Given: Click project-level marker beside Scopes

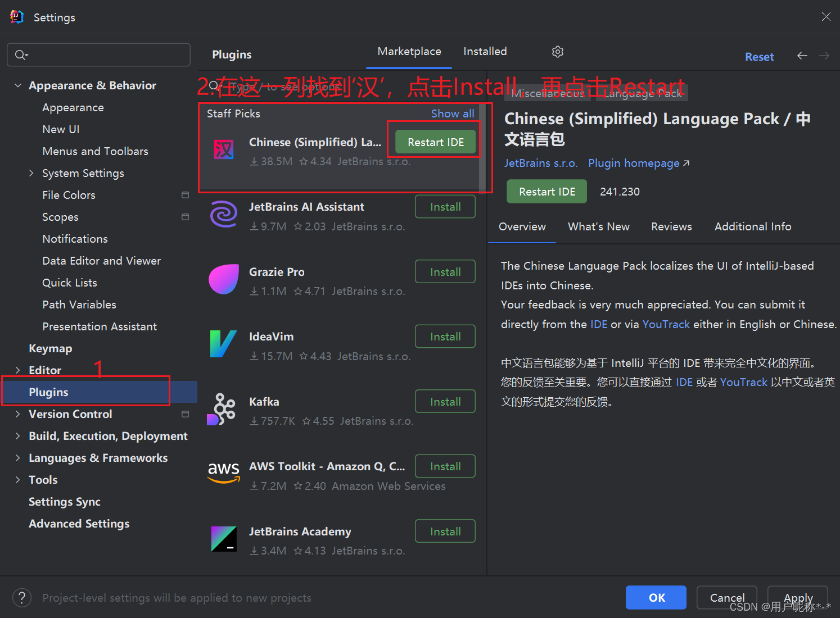Looking at the screenshot, I should [x=185, y=217].
